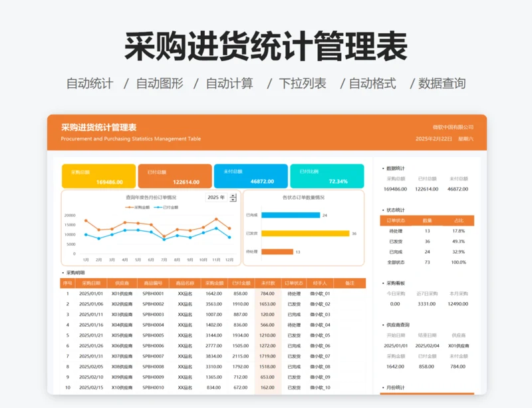Image resolution: width=532 pixels, height=408 pixels.
Task: Select X01供应商 in the 供应商查询 section
Action: click(458, 346)
